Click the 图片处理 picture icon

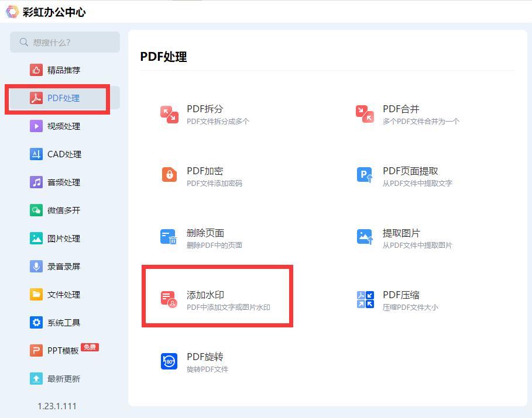(x=36, y=239)
